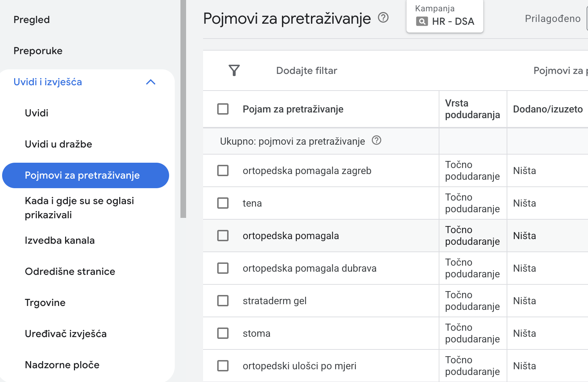The width and height of the screenshot is (588, 382).
Task: Sort by Pojam za pretraživanje column header
Action: (293, 109)
